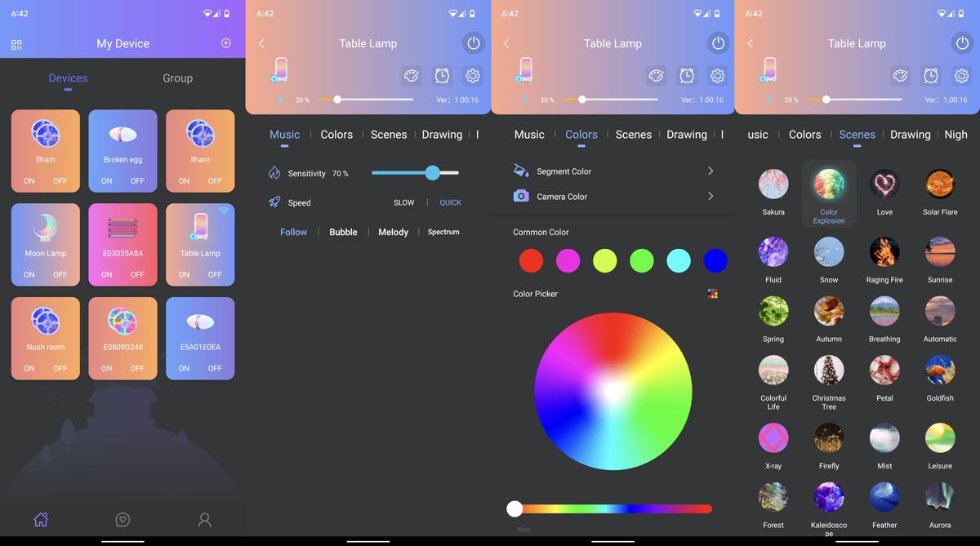Turn OFF the E03035A8A device
The height and width of the screenshot is (546, 980).
(137, 275)
